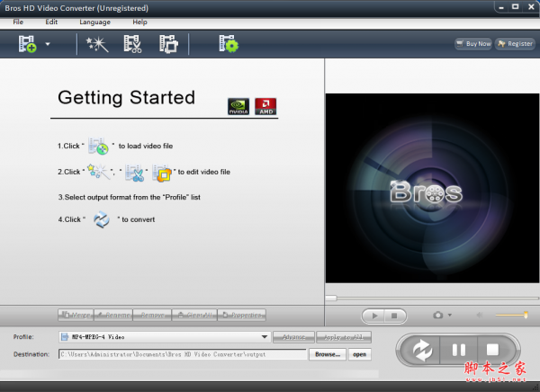This screenshot has height=392, width=540.
Task: Click the Clear All button
Action: click(x=194, y=315)
